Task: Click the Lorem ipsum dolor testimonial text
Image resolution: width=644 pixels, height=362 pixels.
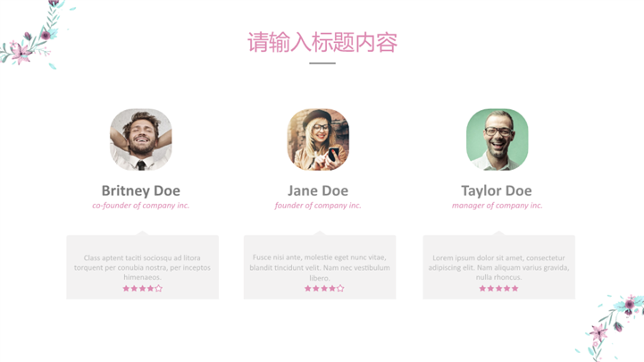Action: click(x=498, y=267)
